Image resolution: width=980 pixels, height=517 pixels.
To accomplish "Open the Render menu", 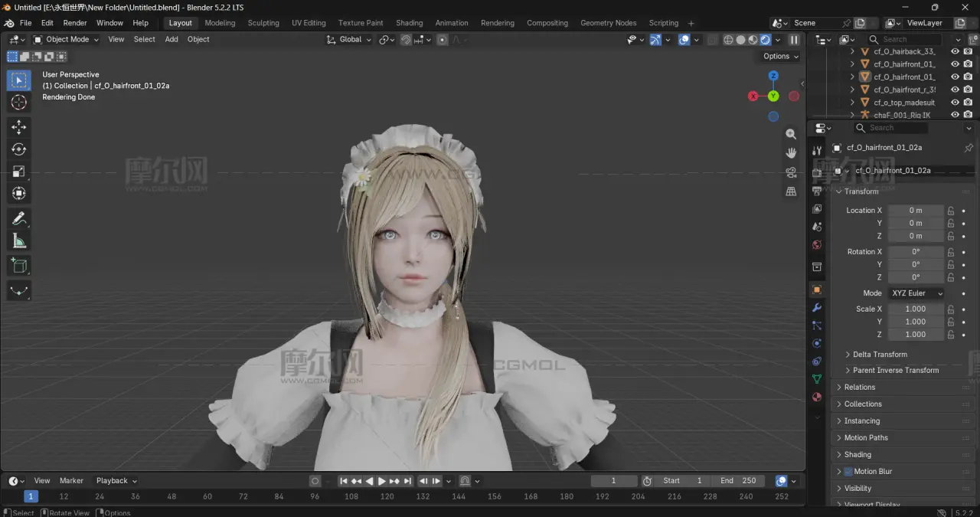I will (75, 23).
